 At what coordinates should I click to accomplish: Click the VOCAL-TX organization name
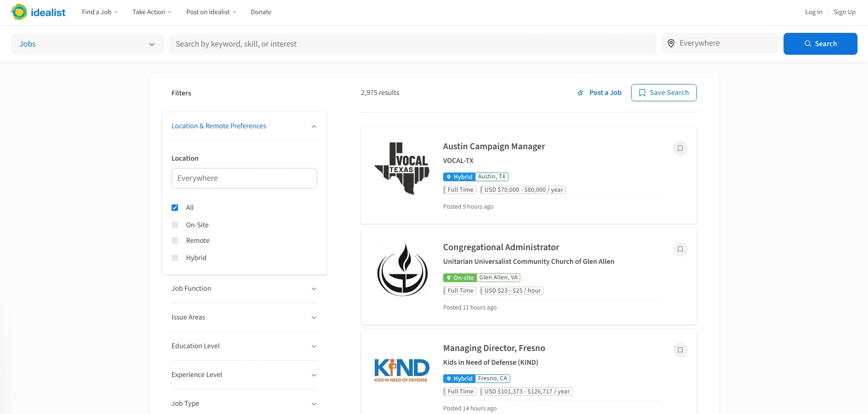[458, 161]
